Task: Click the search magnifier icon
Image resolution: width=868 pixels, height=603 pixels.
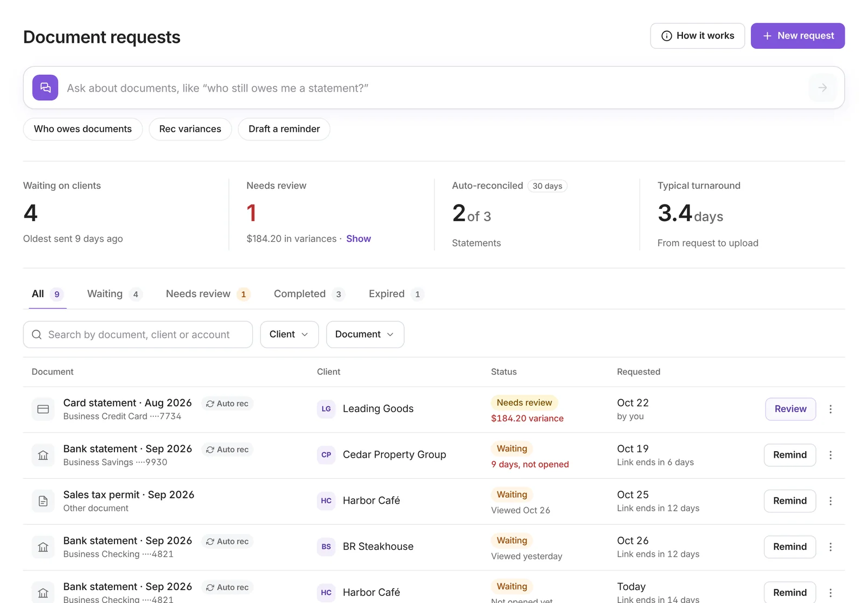Action: tap(37, 335)
